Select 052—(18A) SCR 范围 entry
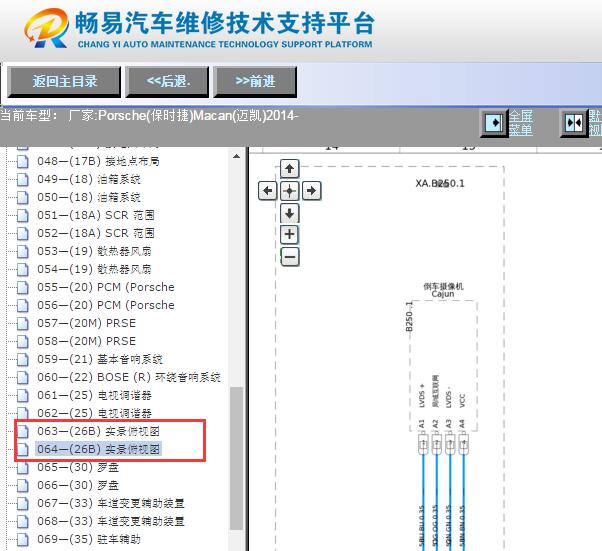 point(96,233)
